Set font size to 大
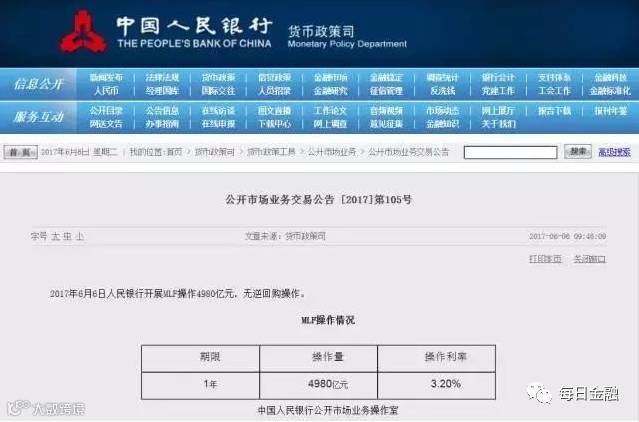The height and width of the screenshot is (422, 639). pyautogui.click(x=55, y=236)
